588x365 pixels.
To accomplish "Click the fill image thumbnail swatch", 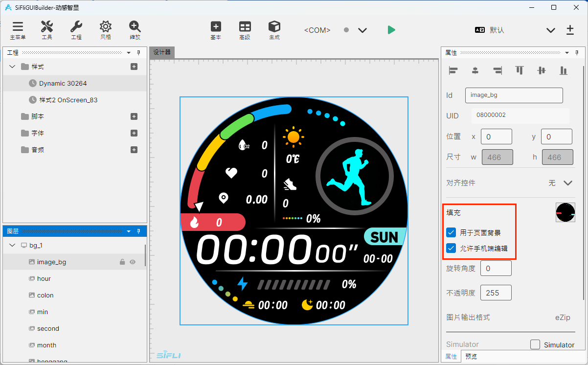I will pos(565,212).
